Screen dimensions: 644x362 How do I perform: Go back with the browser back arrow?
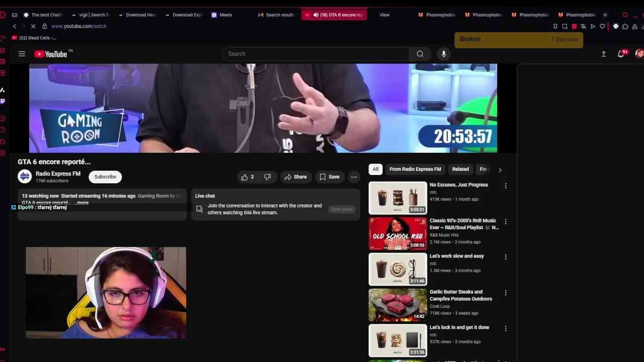[x=15, y=26]
